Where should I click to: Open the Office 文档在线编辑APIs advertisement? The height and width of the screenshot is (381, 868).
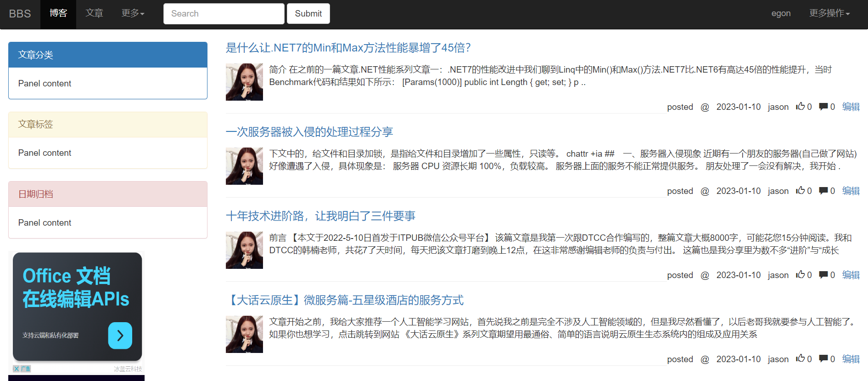tap(77, 307)
